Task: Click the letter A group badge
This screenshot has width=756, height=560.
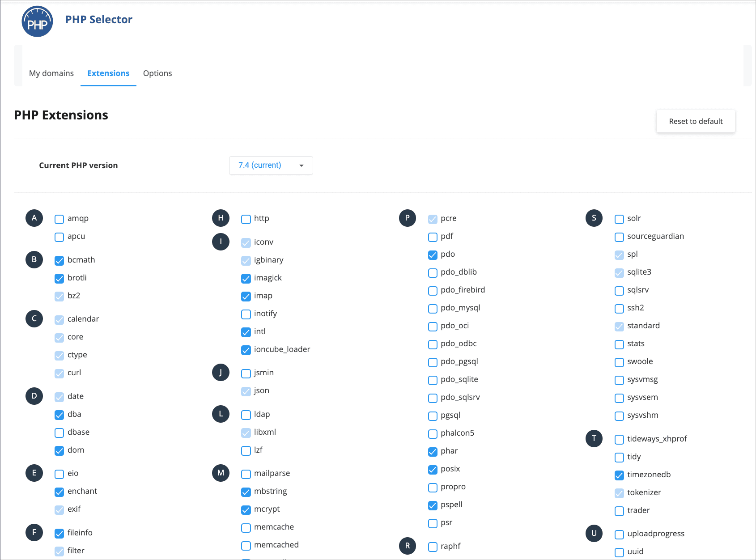Action: pos(34,218)
